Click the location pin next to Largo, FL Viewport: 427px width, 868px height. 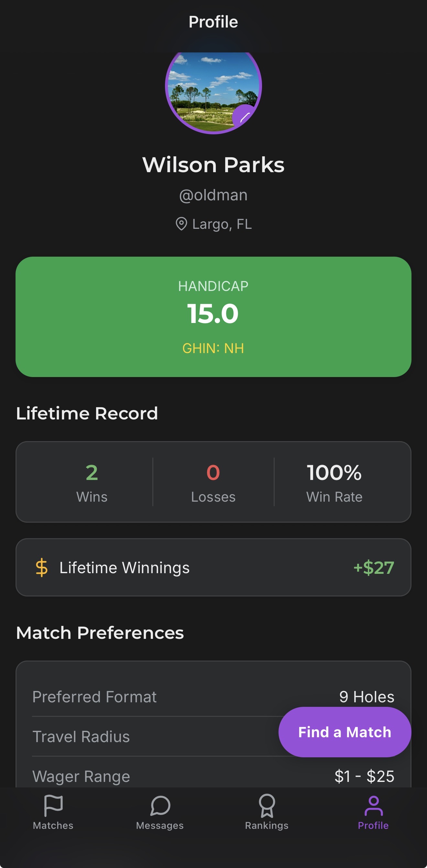[182, 224]
